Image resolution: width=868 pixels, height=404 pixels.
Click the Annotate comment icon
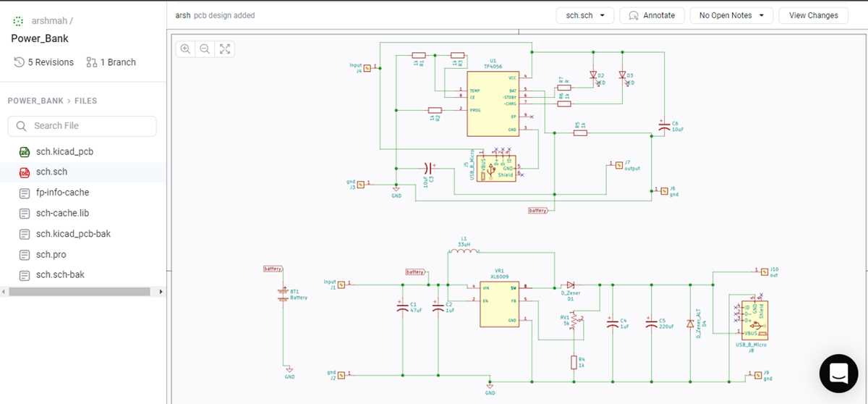634,15
